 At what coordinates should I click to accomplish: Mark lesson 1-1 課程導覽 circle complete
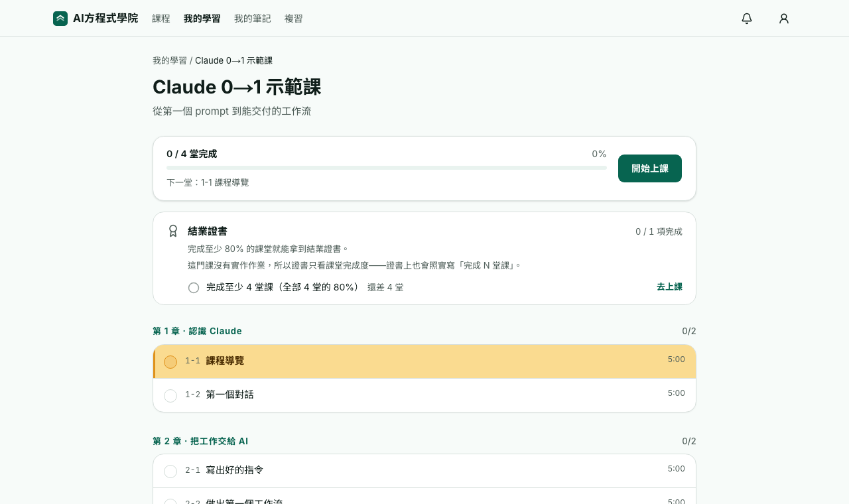tap(170, 362)
